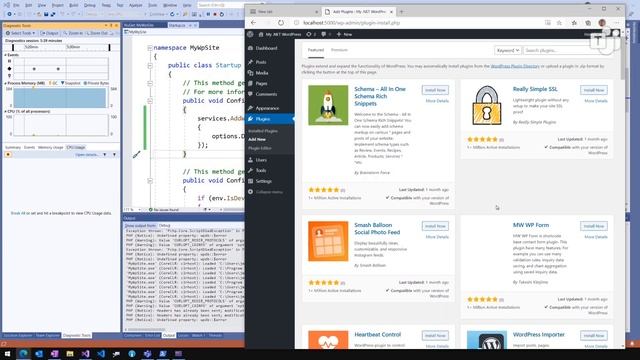The image size is (640, 360).
Task: Click Installed Plugins submenu link
Action: (x=263, y=131)
